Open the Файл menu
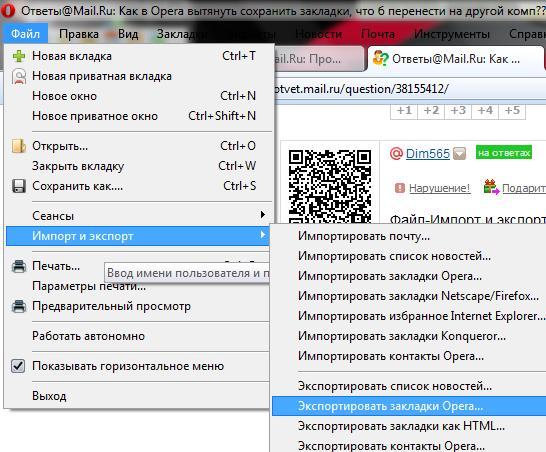546x452 pixels. pyautogui.click(x=25, y=34)
